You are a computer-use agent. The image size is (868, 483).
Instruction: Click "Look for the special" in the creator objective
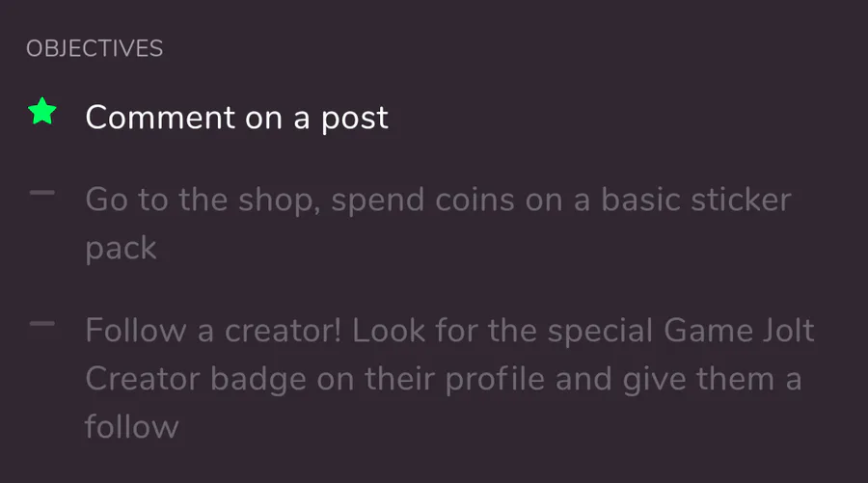(x=503, y=331)
